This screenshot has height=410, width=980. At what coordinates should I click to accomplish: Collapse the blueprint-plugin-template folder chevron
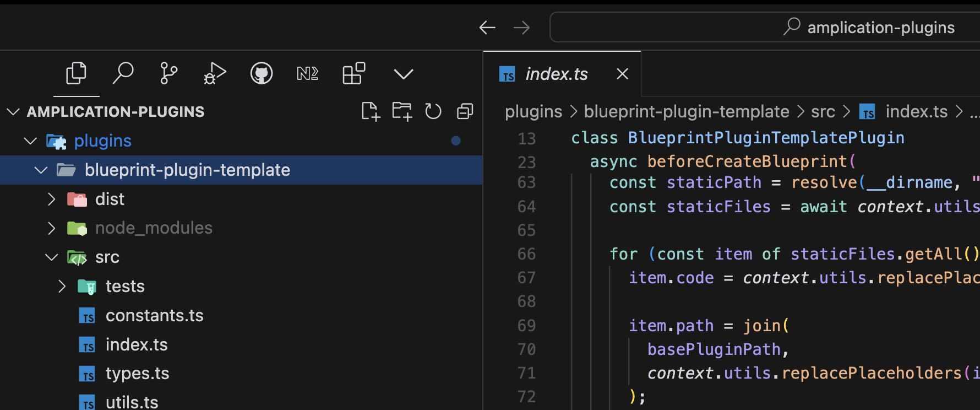[41, 170]
